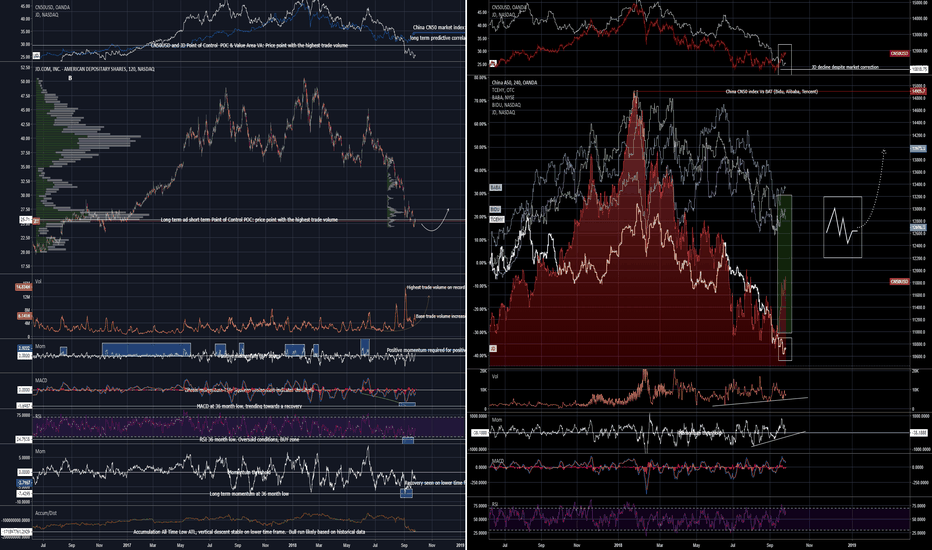Viewport: 932px width, 550px height.
Task: Select the 'Positive momentum required' annotation
Action: 426,350
